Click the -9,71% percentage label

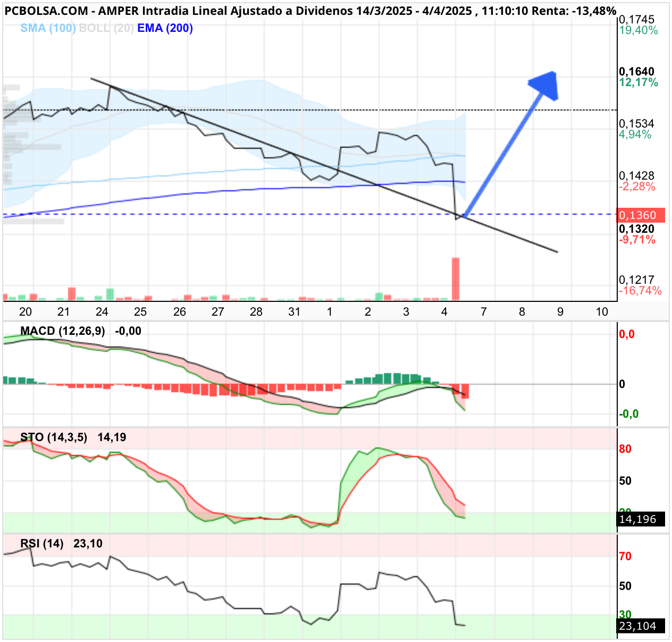click(x=637, y=240)
